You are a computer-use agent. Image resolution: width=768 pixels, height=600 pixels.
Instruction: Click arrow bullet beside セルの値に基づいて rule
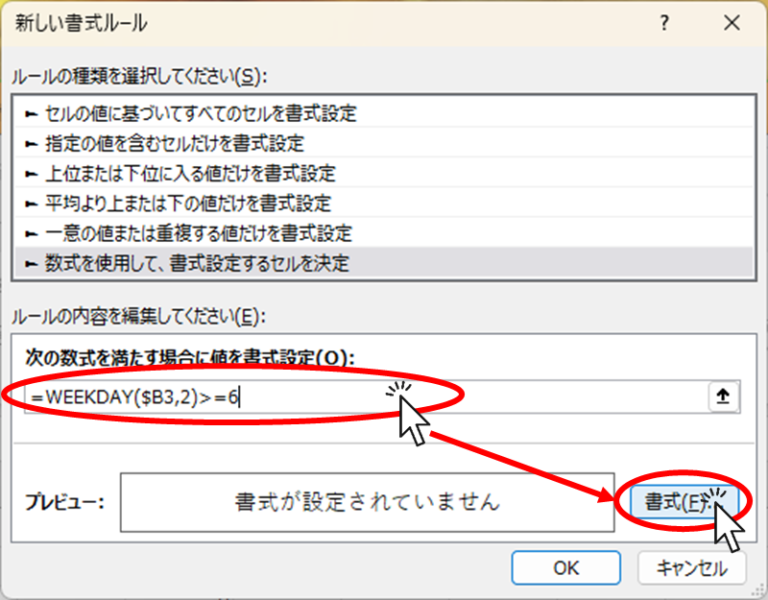click(x=31, y=114)
